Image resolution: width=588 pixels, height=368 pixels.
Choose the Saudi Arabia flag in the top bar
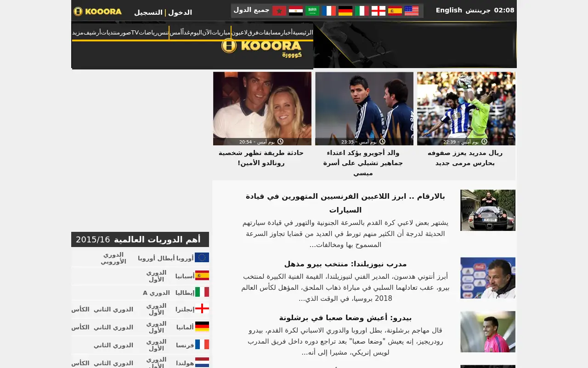pyautogui.click(x=312, y=11)
